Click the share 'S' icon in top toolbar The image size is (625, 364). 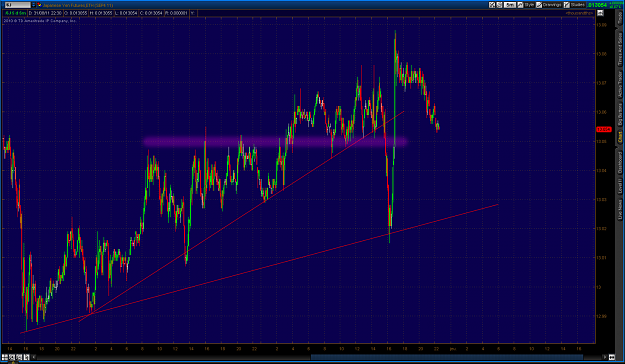tap(499, 5)
